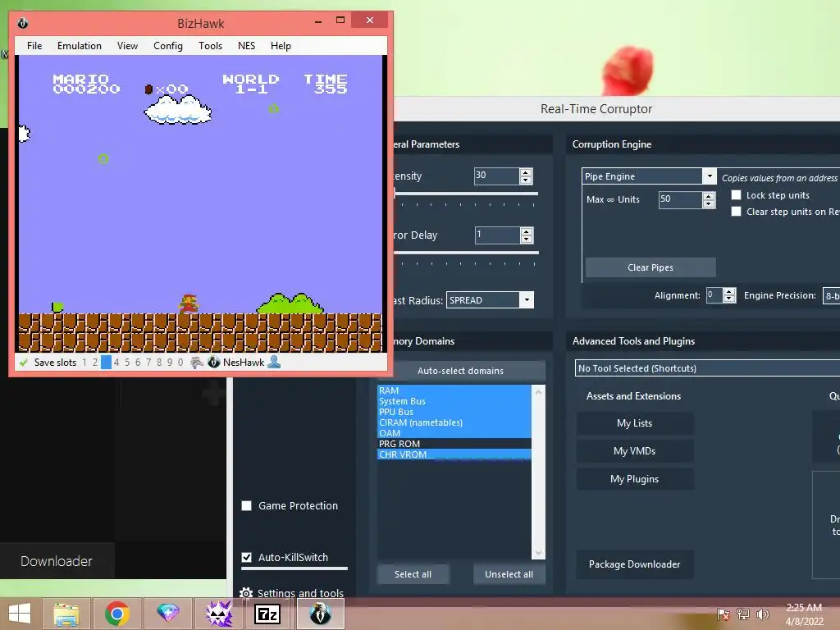Increase Error Delay with the up arrow
840x630 pixels.
[527, 231]
